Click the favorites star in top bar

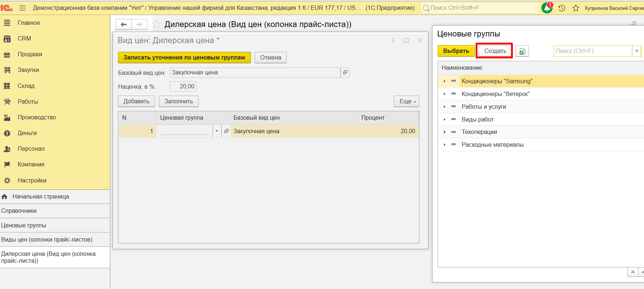click(x=576, y=8)
